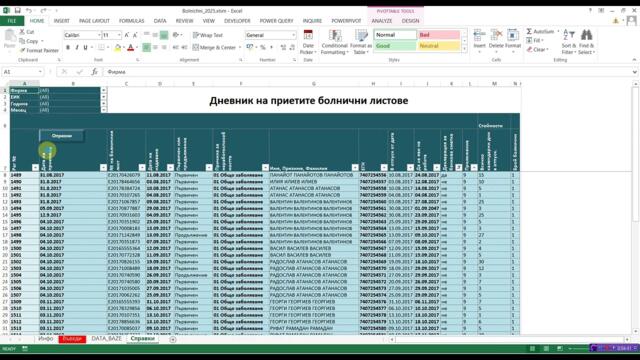Toggle Center horizontal alignment
This screenshot has width=640, height=360.
155,47
